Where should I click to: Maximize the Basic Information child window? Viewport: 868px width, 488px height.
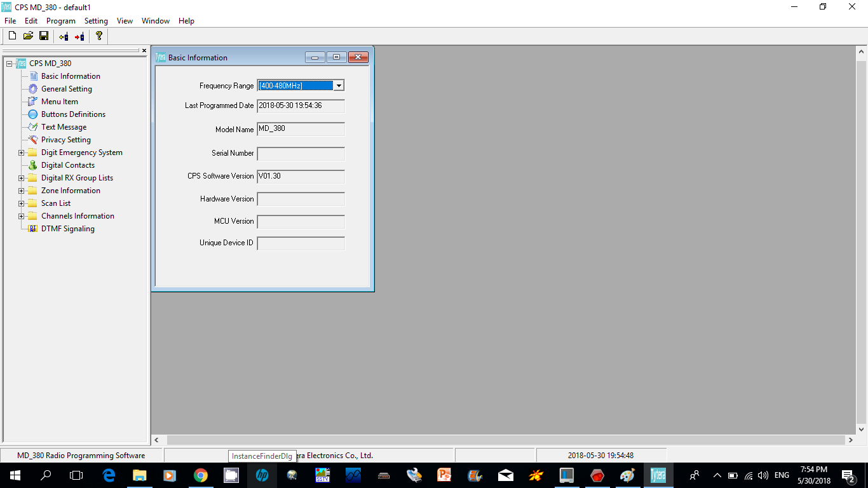[x=336, y=57]
